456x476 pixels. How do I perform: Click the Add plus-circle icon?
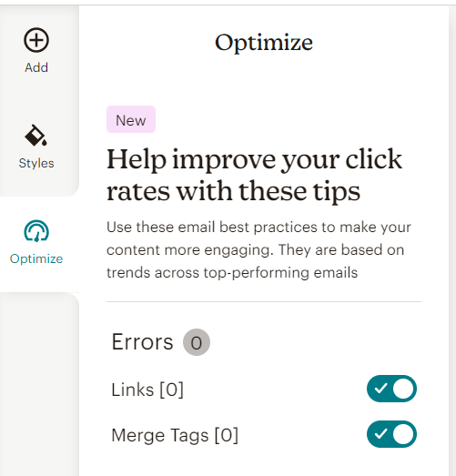[x=36, y=40]
